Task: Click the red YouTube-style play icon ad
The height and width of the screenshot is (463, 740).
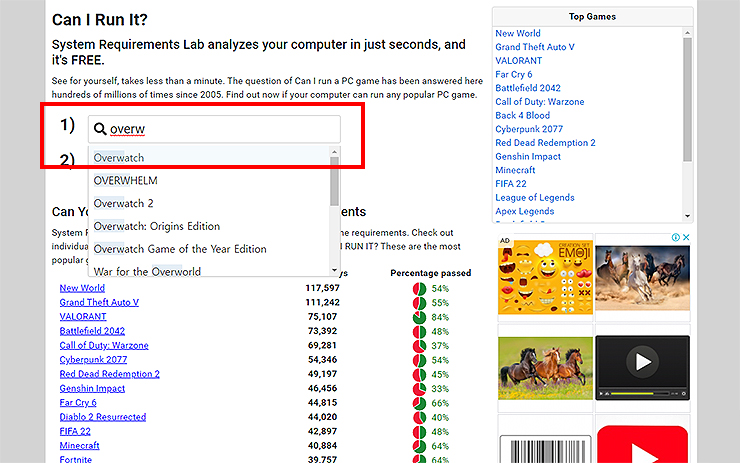Action: coord(642,444)
